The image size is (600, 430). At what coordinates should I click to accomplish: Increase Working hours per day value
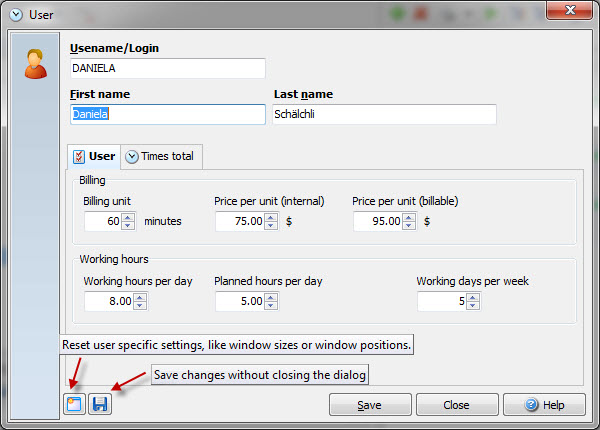(x=140, y=297)
